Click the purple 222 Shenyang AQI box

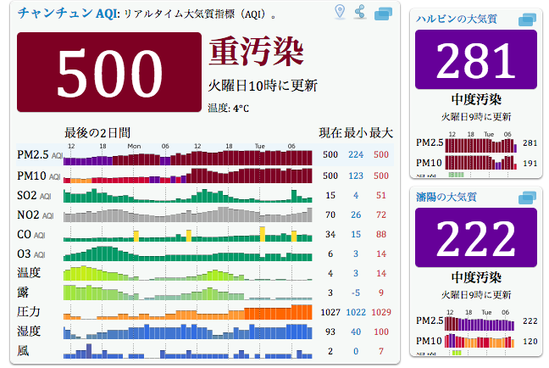476,237
